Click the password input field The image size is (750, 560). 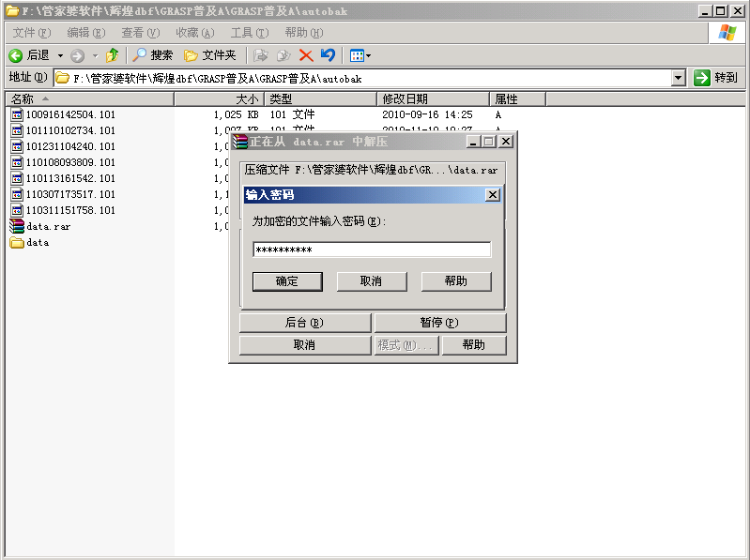[372, 250]
